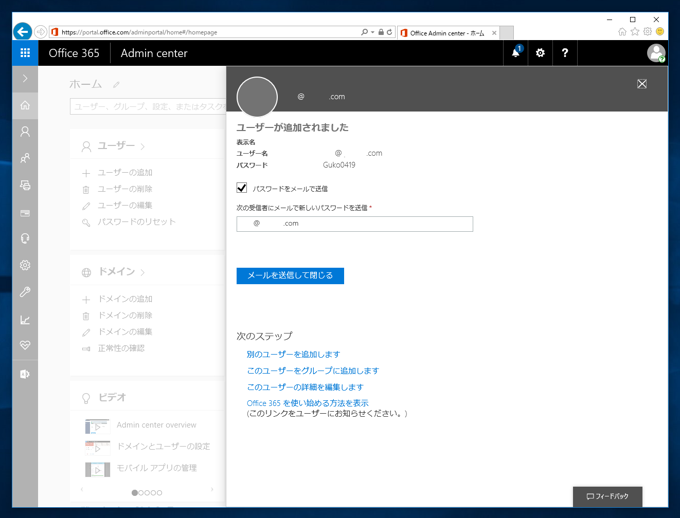
Task: Open Reports chart icon in sidebar
Action: pyautogui.click(x=25, y=320)
